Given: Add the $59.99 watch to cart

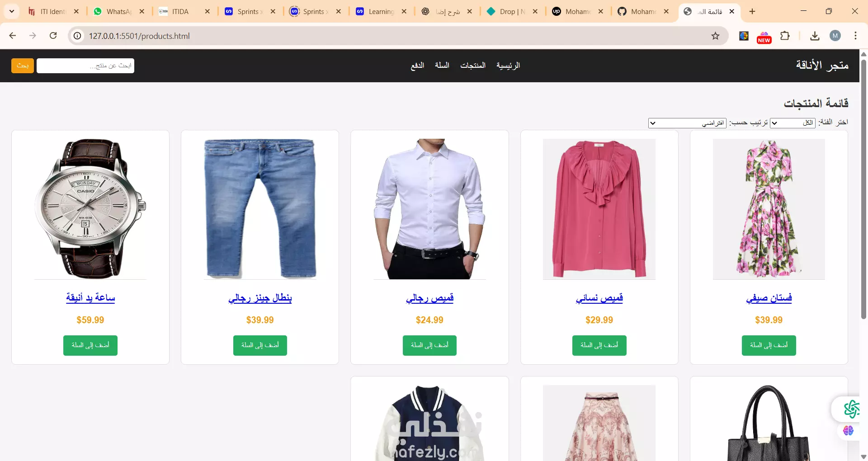Looking at the screenshot, I should click(x=90, y=345).
